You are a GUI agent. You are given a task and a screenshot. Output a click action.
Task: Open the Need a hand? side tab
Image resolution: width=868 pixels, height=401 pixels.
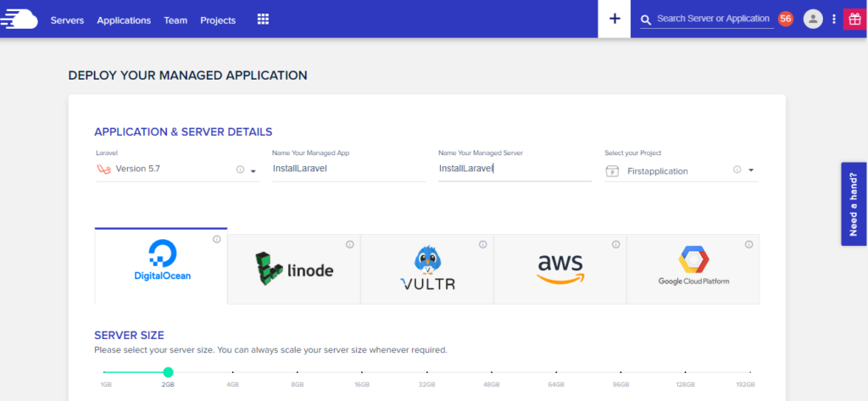[x=853, y=203]
